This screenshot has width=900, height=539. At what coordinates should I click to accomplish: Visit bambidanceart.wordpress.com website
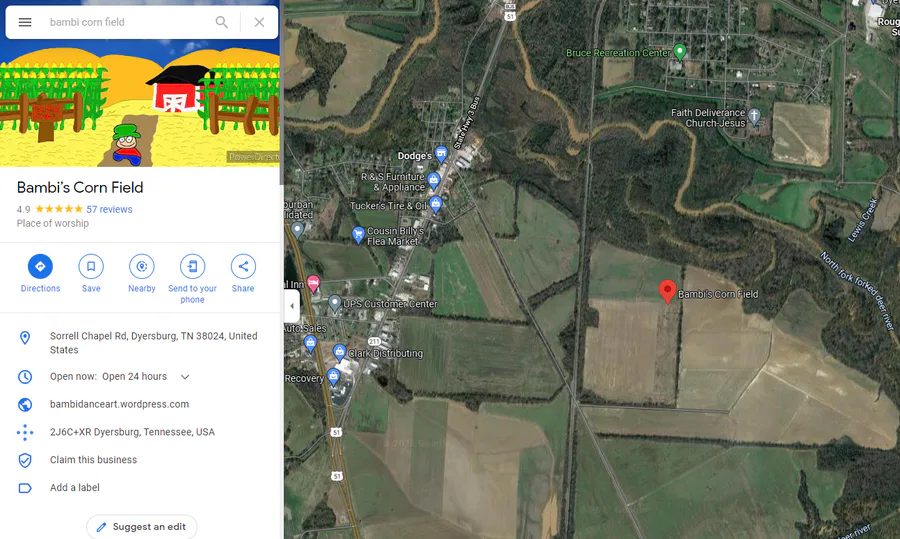(119, 404)
